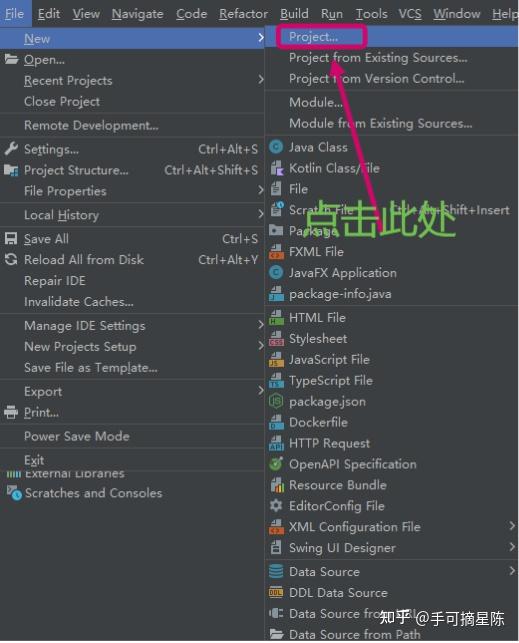Select the EditorConfig File gear icon
This screenshot has width=519, height=643.
[x=276, y=506]
